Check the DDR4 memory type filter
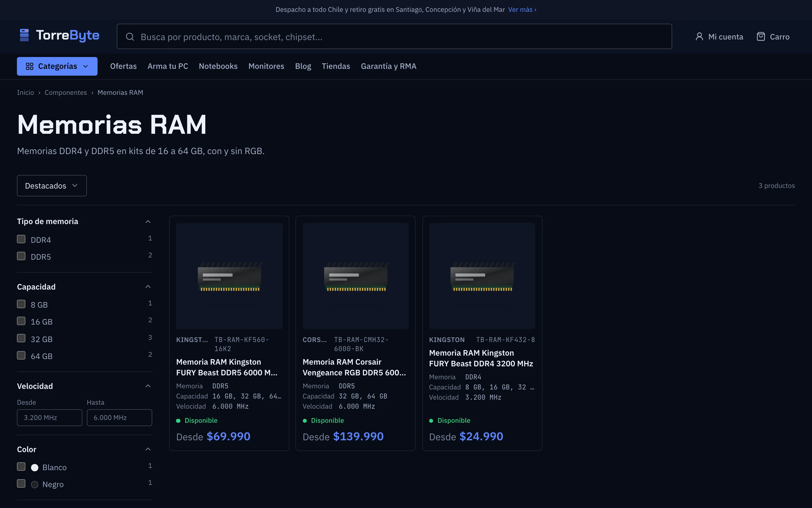 coord(21,239)
